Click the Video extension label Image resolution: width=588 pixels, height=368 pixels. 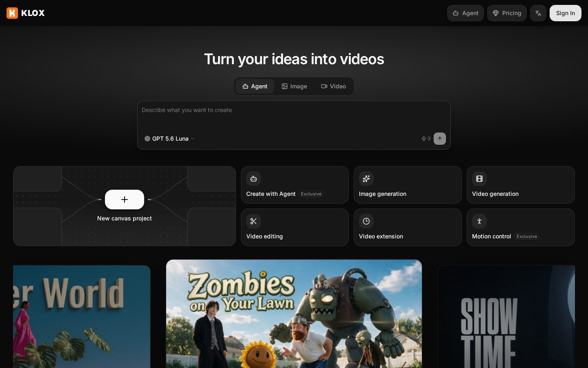pyautogui.click(x=381, y=236)
